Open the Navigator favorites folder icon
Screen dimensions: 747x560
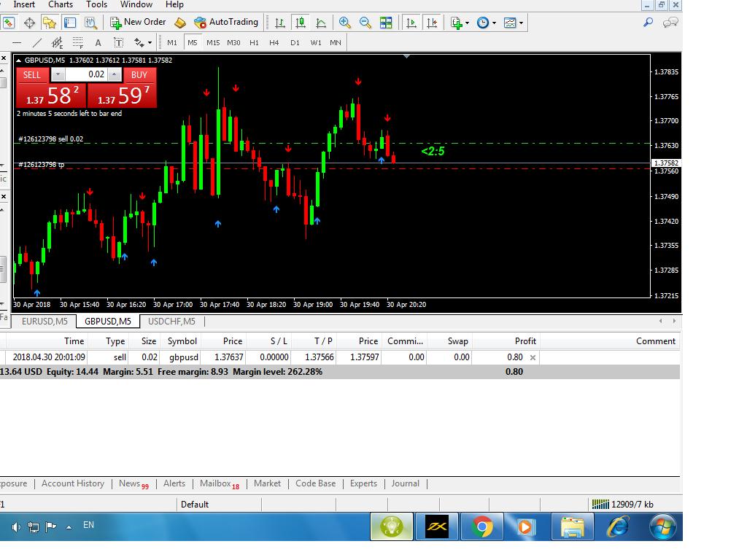click(50, 23)
